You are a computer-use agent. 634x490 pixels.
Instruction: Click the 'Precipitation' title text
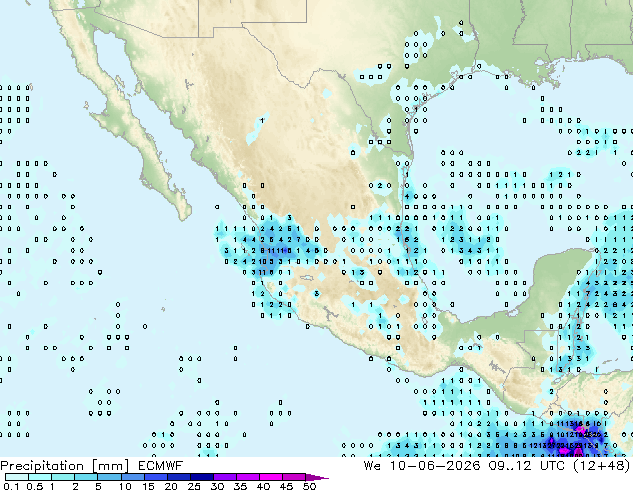click(42, 466)
